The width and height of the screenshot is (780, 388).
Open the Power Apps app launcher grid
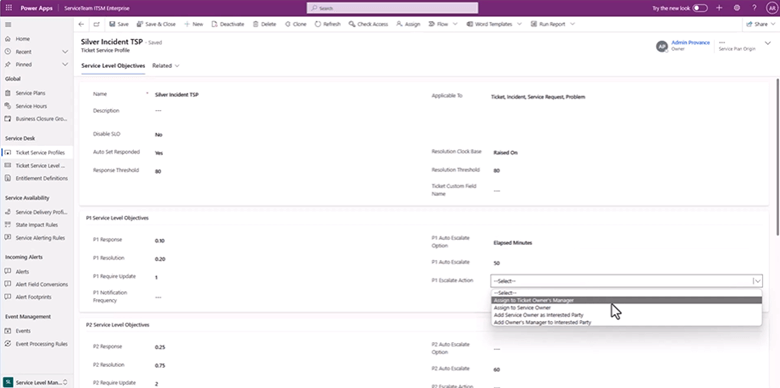8,8
